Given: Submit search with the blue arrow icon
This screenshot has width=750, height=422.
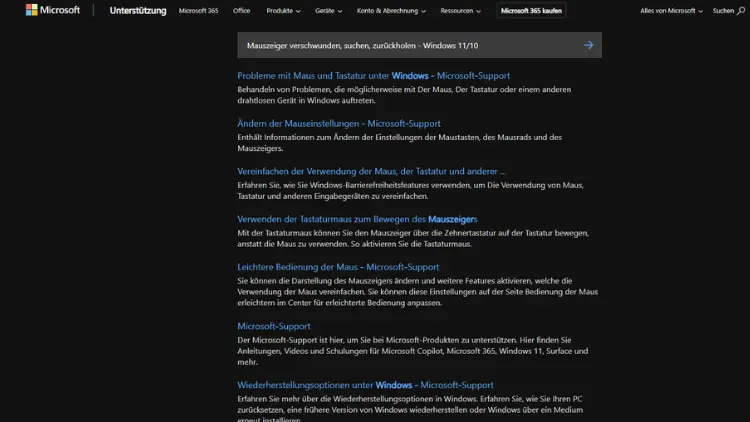Looking at the screenshot, I should pyautogui.click(x=588, y=45).
